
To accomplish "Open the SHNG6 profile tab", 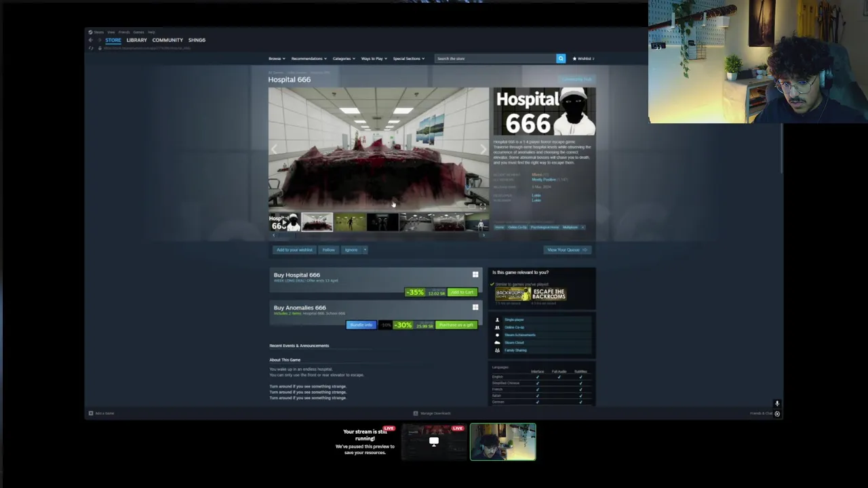I will pos(197,40).
